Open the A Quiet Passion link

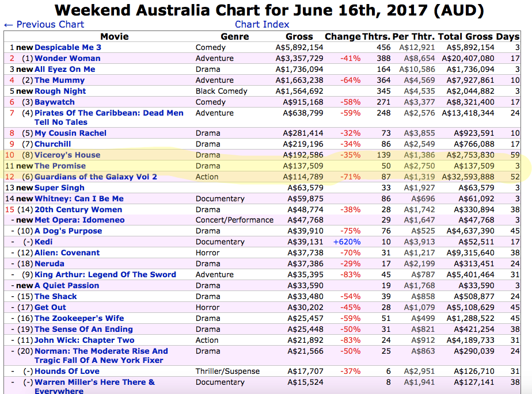point(67,285)
